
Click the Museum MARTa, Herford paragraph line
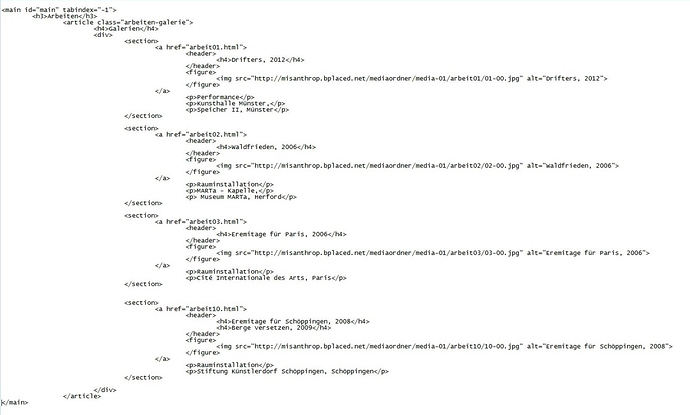click(x=241, y=197)
